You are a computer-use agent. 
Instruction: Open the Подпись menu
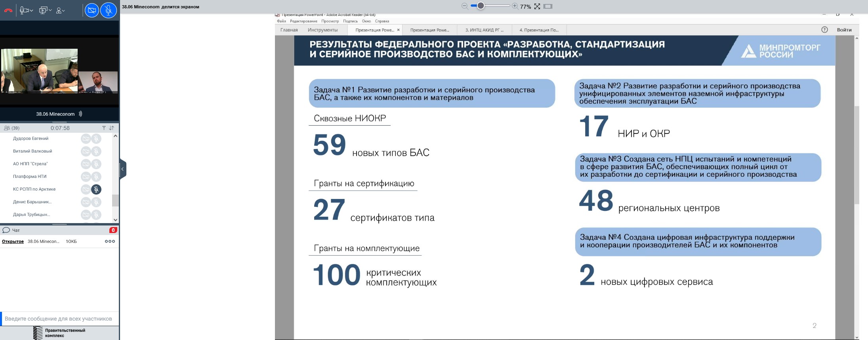(x=350, y=21)
